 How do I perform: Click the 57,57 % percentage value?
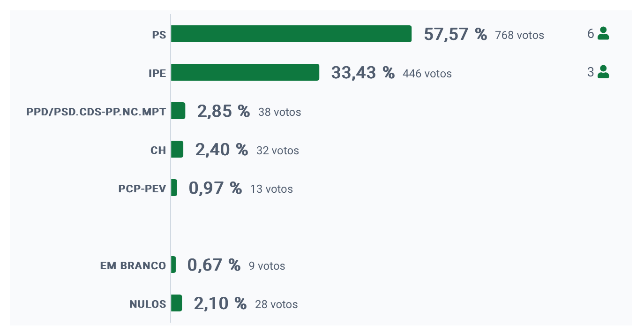pos(455,34)
